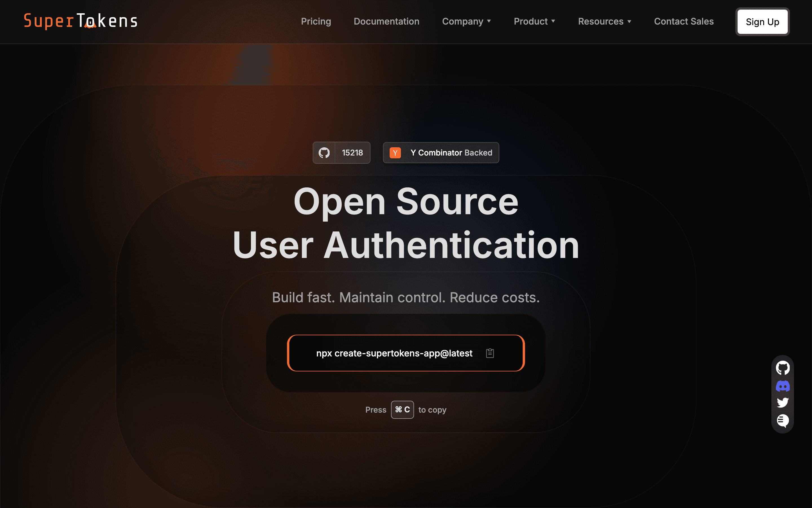
Task: Open Twitter from the side social bar
Action: pos(782,402)
